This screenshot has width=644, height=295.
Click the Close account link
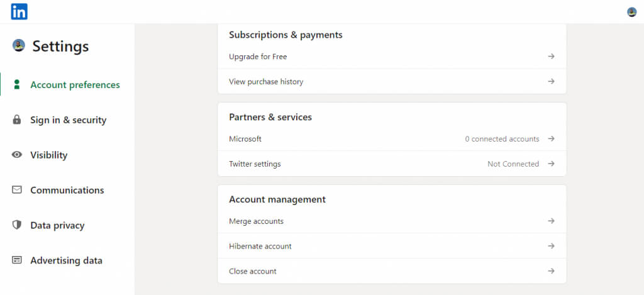point(253,272)
